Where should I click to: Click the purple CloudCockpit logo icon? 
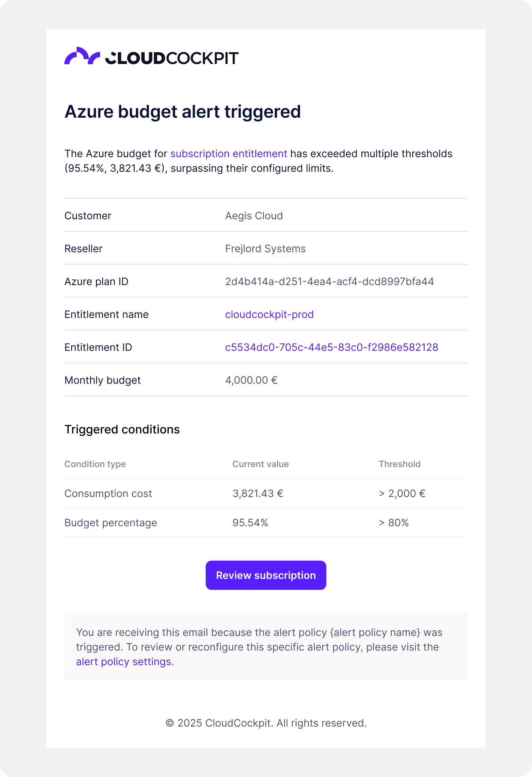[82, 56]
